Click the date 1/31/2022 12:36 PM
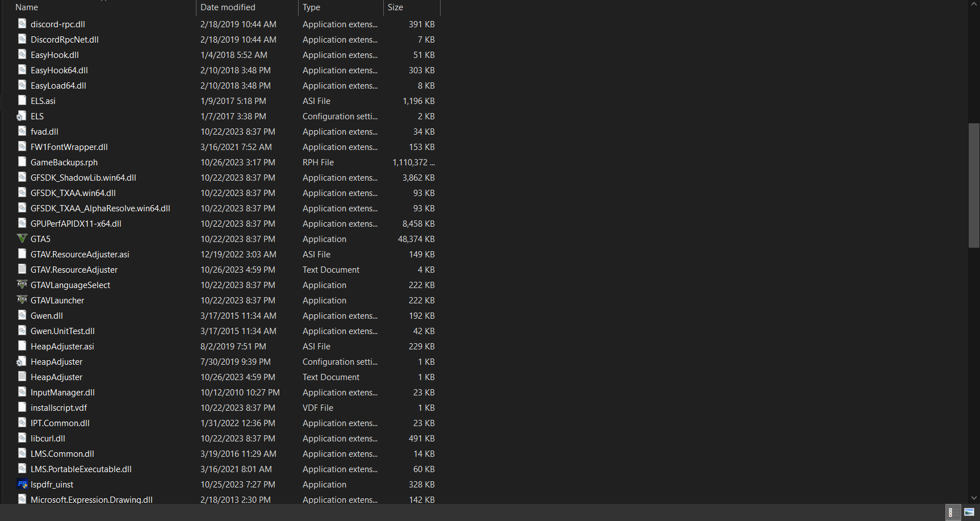Image resolution: width=980 pixels, height=521 pixels. click(x=238, y=423)
